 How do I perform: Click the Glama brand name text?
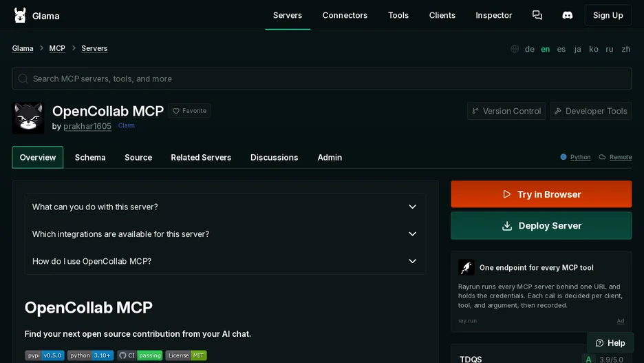click(45, 16)
